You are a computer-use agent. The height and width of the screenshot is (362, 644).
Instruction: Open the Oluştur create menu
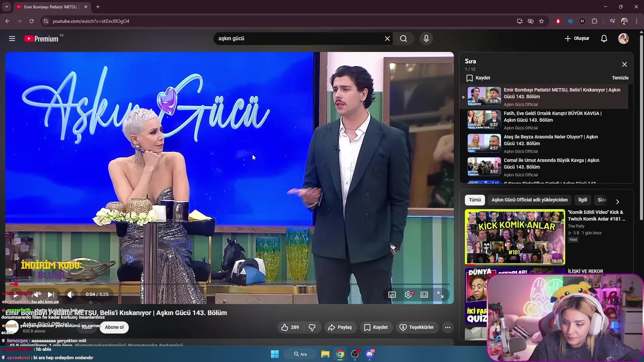point(577,39)
